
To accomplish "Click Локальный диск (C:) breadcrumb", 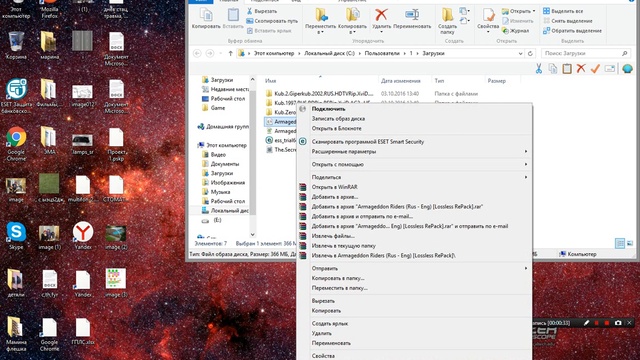I will coord(329,53).
